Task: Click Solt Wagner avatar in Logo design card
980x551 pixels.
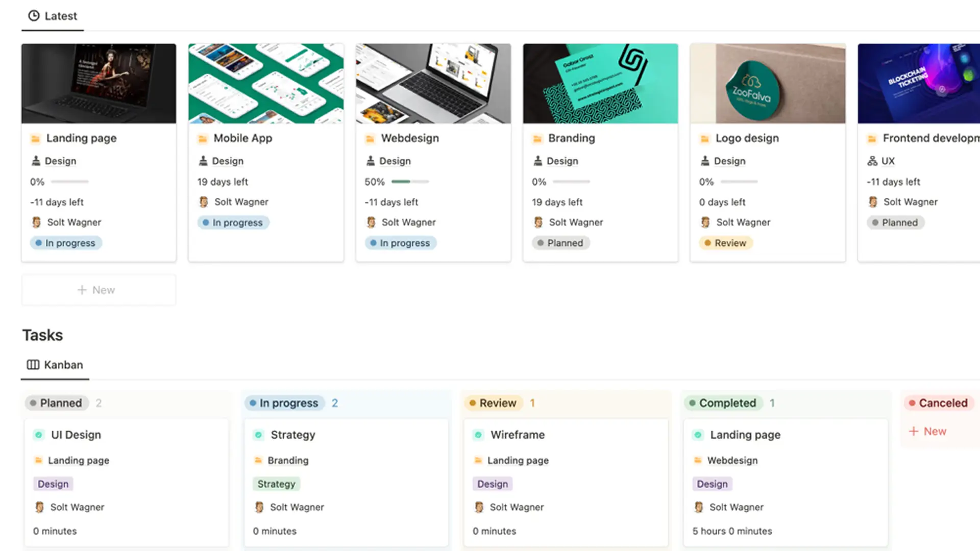Action: pos(705,222)
